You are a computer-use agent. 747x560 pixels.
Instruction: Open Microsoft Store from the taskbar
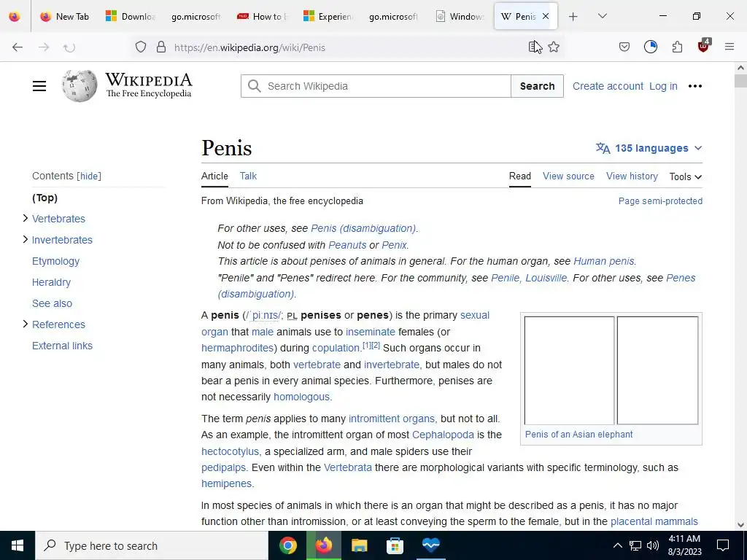click(395, 545)
